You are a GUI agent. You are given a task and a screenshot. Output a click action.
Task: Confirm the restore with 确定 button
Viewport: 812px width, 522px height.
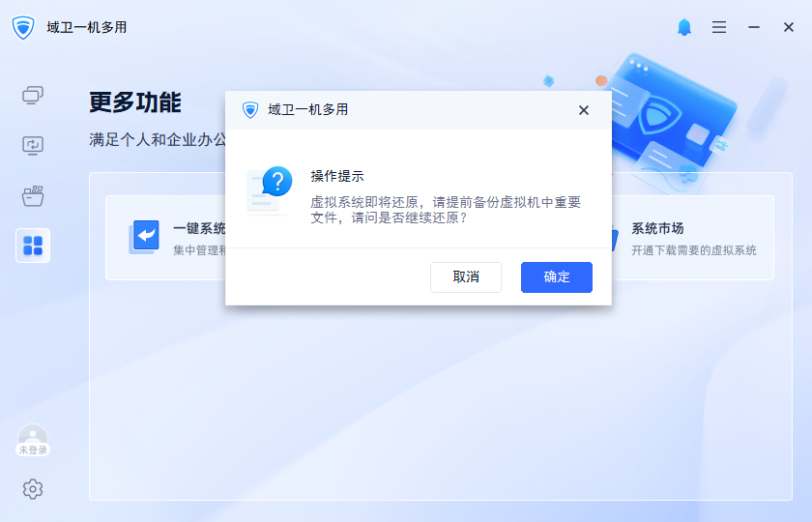point(556,277)
